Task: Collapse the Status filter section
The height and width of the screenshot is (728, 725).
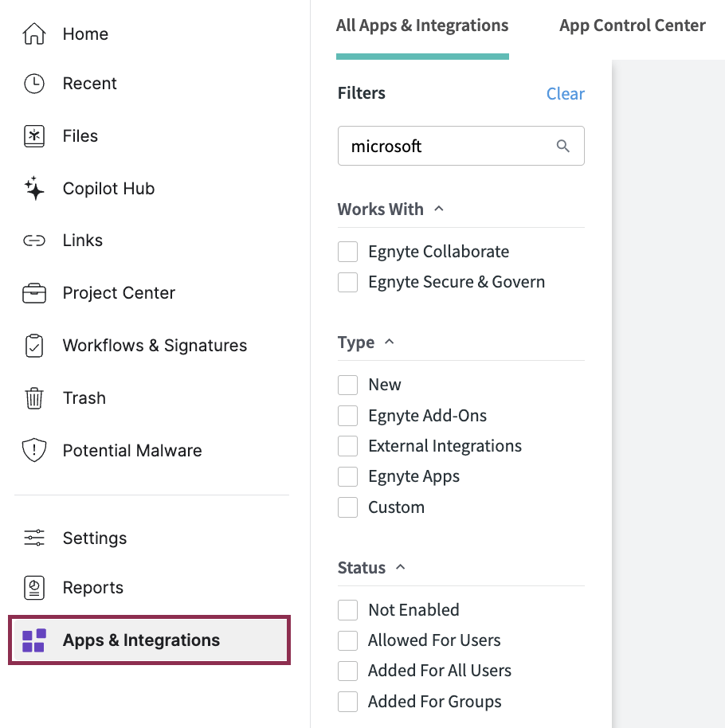Action: (400, 568)
